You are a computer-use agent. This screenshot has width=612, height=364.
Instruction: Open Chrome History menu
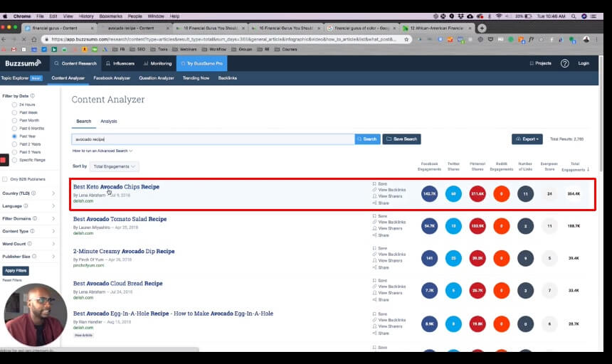(86, 16)
